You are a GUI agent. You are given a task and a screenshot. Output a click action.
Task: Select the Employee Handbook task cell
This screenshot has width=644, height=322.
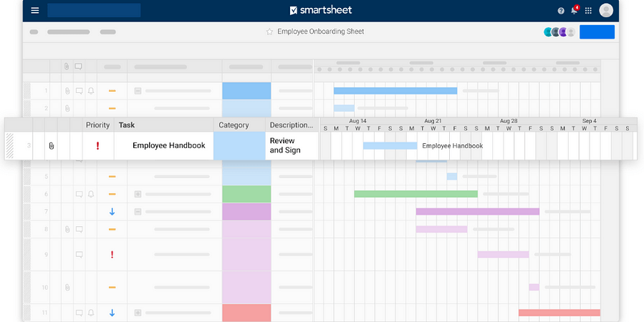click(163, 146)
